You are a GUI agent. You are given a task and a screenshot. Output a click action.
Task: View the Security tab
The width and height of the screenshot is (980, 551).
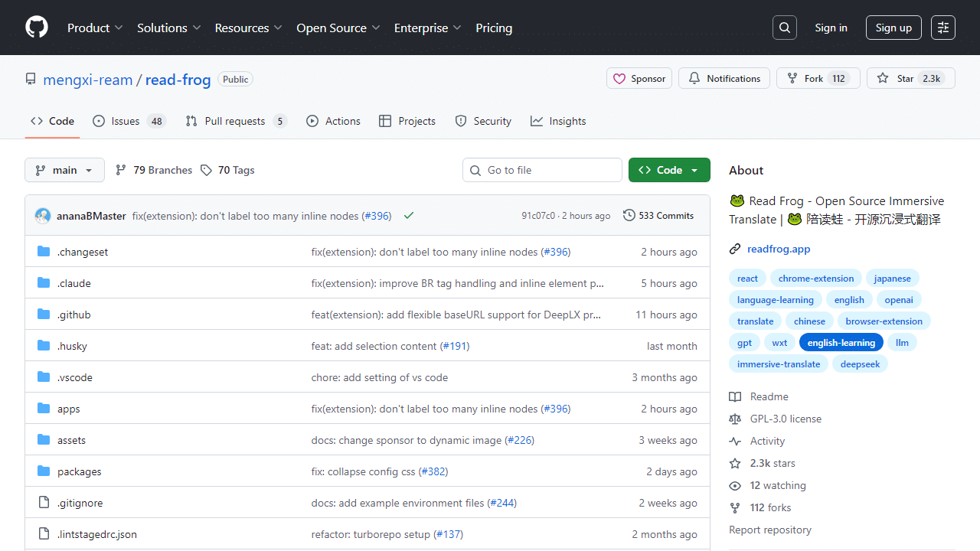[483, 121]
